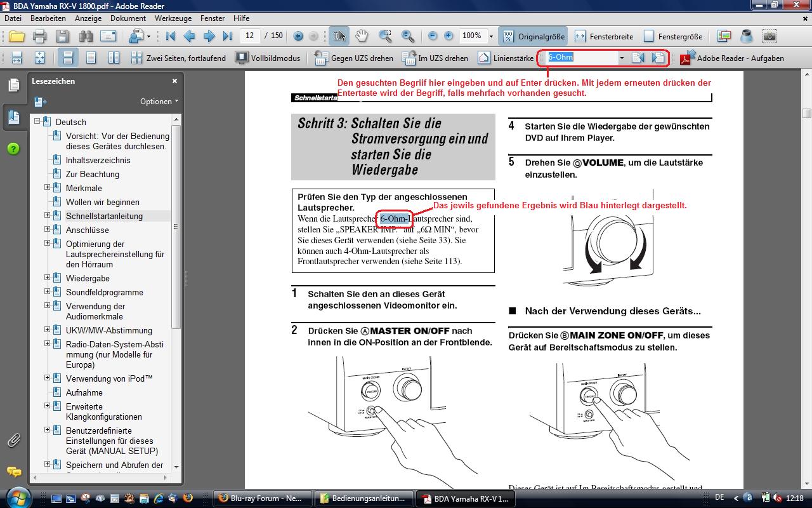This screenshot has width=812, height=508.
Task: Open the zoom percentage dropdown
Action: pos(491,36)
